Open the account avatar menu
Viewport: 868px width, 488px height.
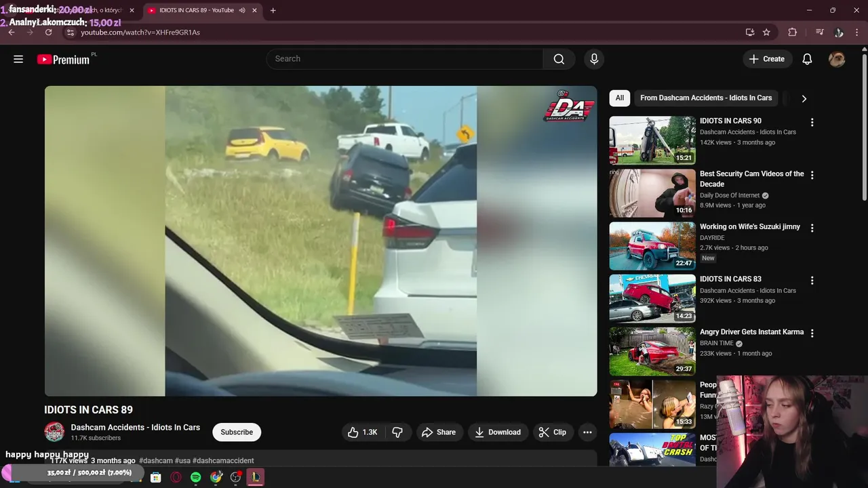837,59
